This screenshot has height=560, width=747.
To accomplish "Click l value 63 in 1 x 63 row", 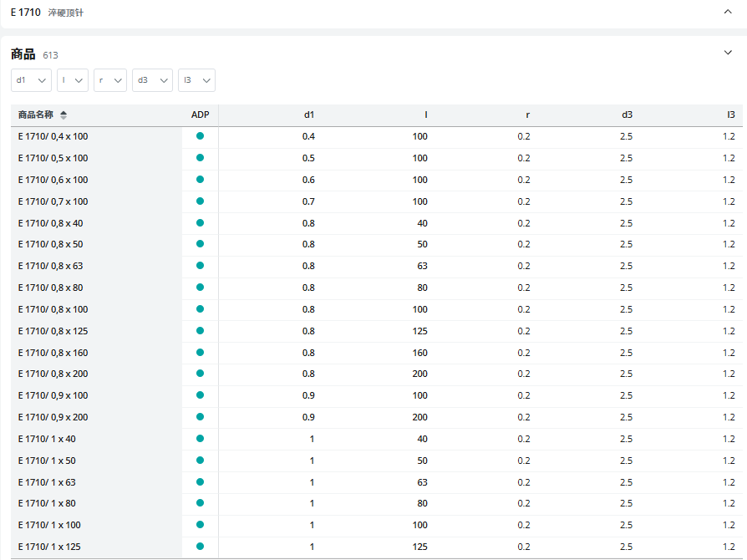I will point(422,483).
